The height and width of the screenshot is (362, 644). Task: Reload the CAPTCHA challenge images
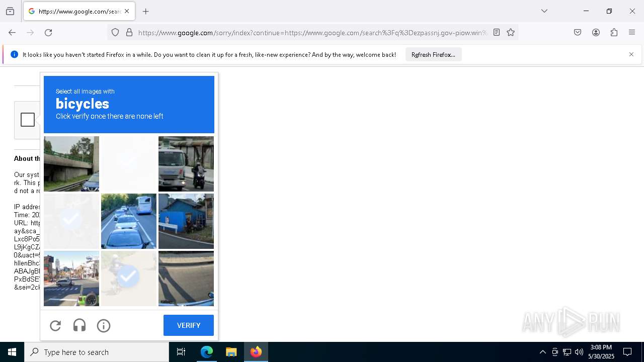55,326
